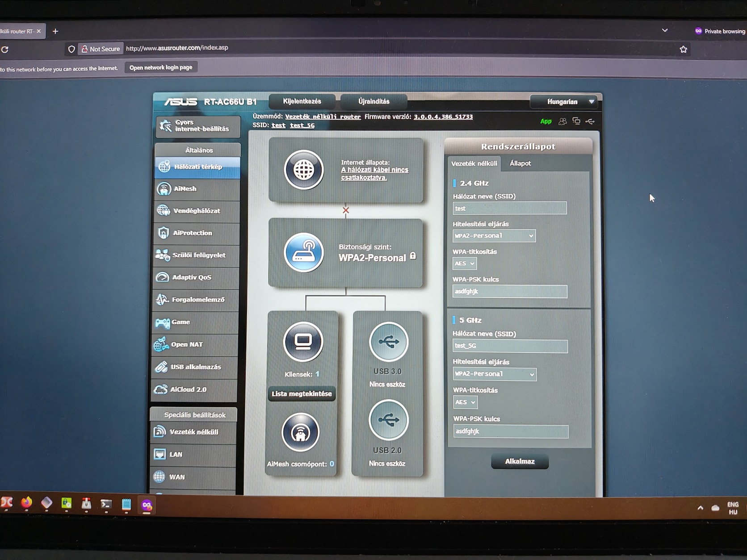Bookmark this page with the star icon
Viewport: 747px width, 560px height.
(683, 49)
